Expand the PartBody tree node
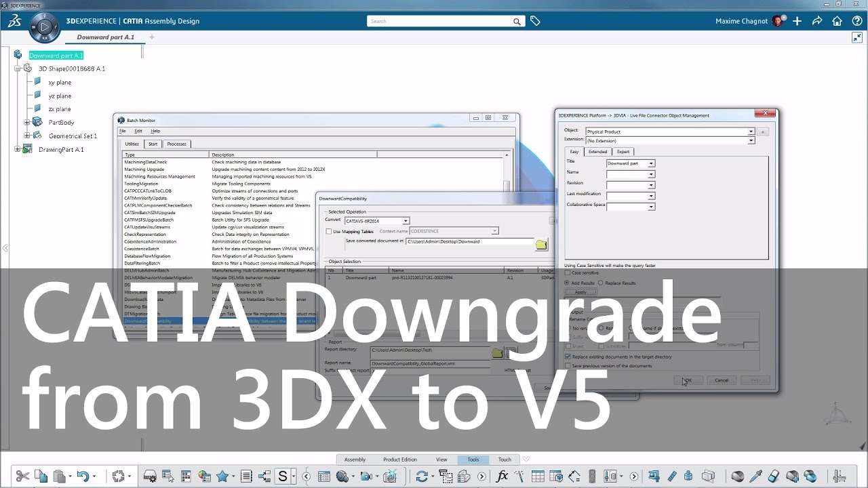This screenshot has width=868, height=488. pos(27,123)
